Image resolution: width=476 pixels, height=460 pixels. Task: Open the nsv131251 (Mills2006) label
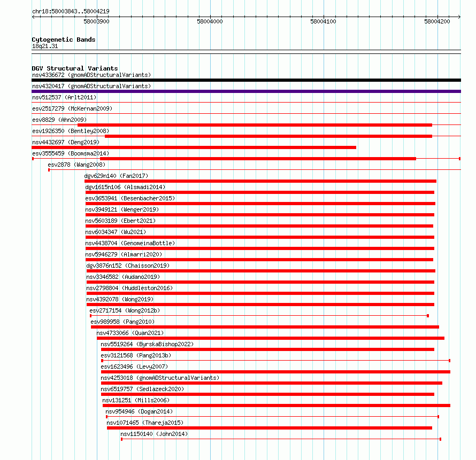click(x=136, y=400)
